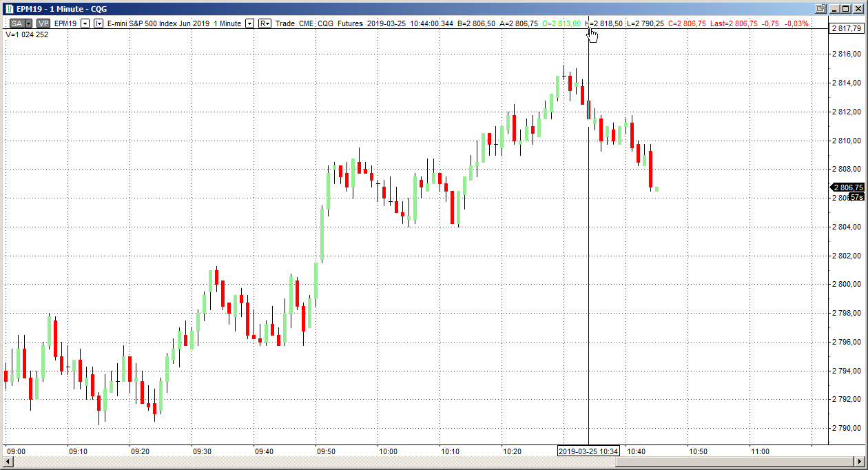The image size is (868, 470).
Task: Click the left arrow of horizontal scrollbar
Action: coord(8,462)
